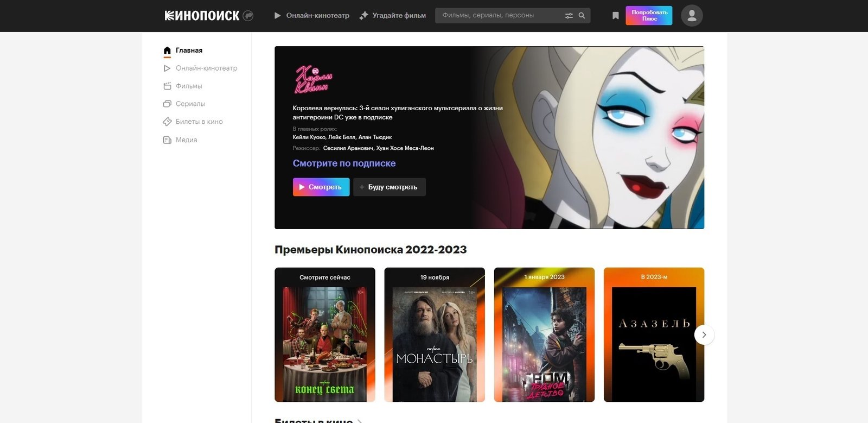Click director names Сесилия Аранович, Хуан Хосе Меса-Леон
Screen dimensions: 868x423
click(378, 148)
